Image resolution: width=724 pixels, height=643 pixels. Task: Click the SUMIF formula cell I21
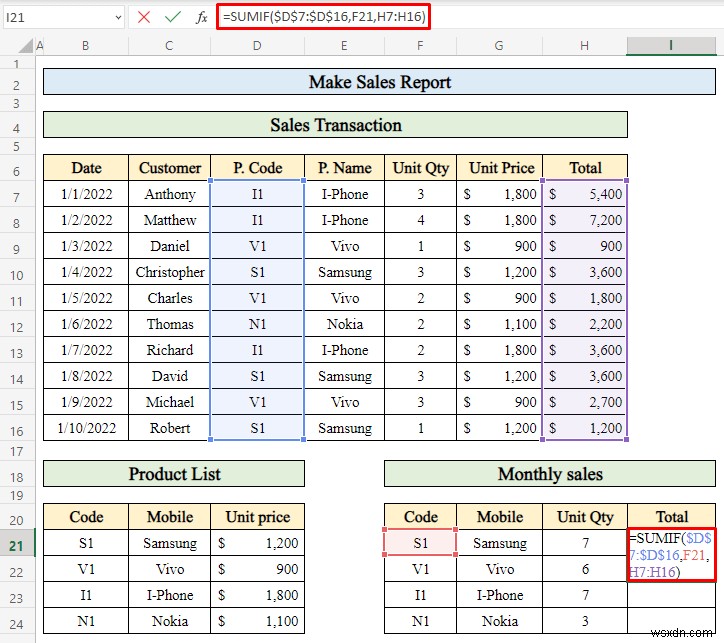pyautogui.click(x=671, y=555)
